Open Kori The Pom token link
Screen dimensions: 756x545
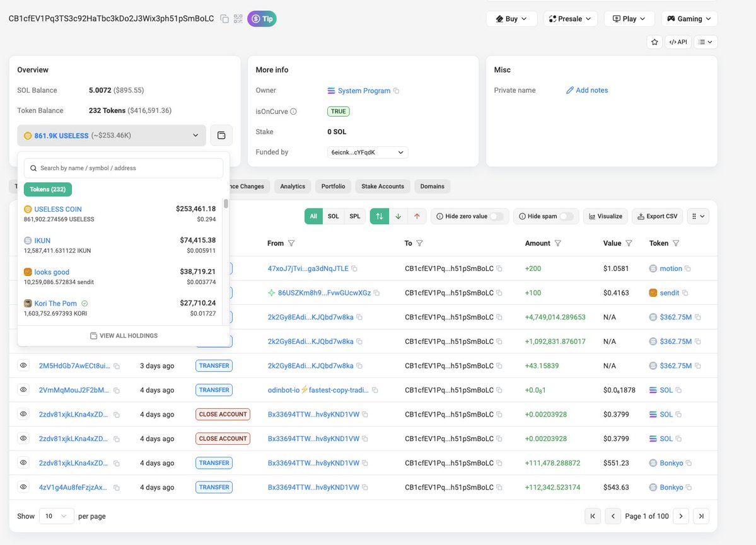55,303
